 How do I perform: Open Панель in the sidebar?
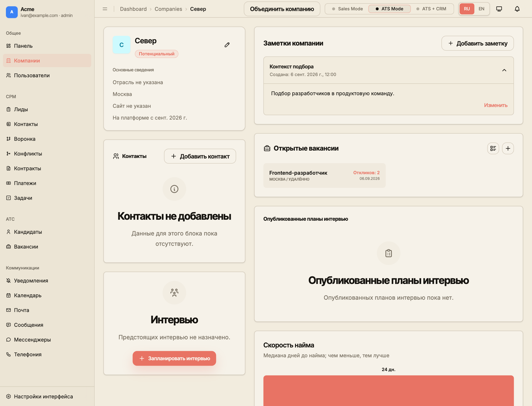(47, 46)
